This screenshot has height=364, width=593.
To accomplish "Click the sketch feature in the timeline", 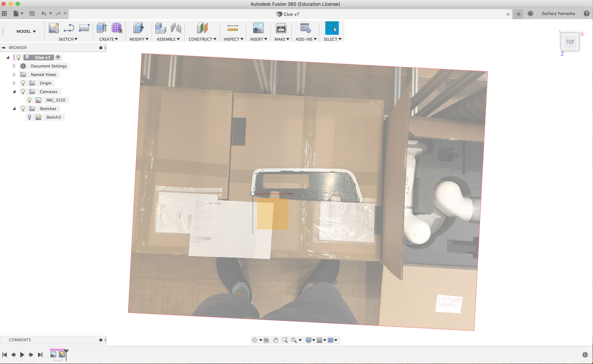I will 62,354.
